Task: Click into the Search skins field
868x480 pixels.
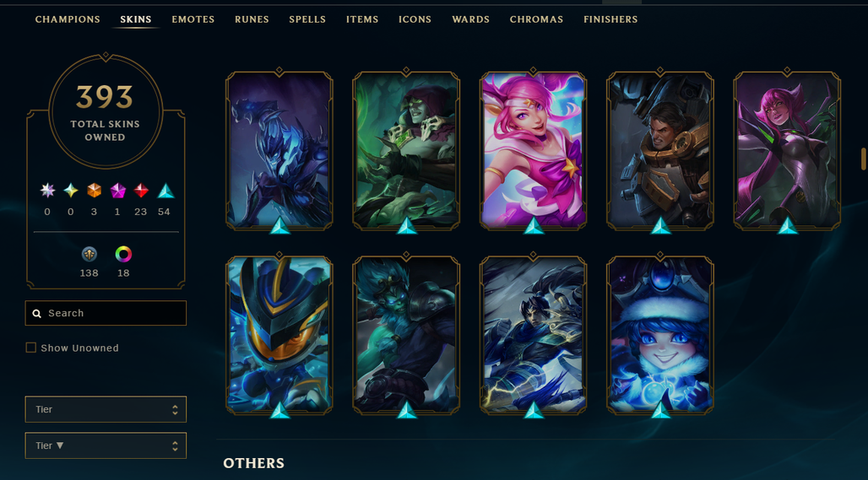Action: [x=106, y=313]
